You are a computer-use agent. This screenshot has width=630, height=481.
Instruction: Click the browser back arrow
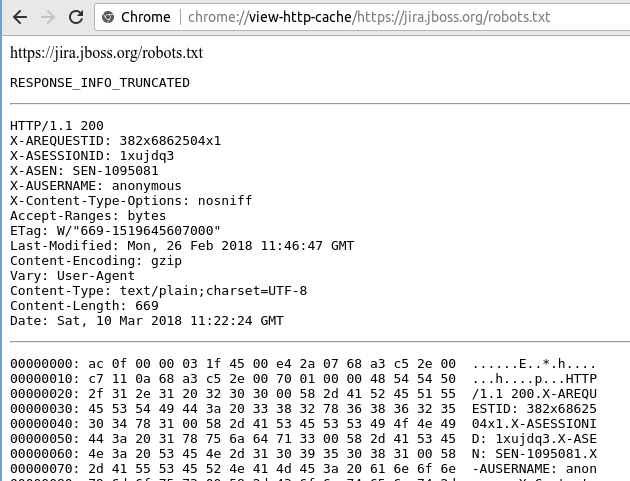click(x=20, y=17)
